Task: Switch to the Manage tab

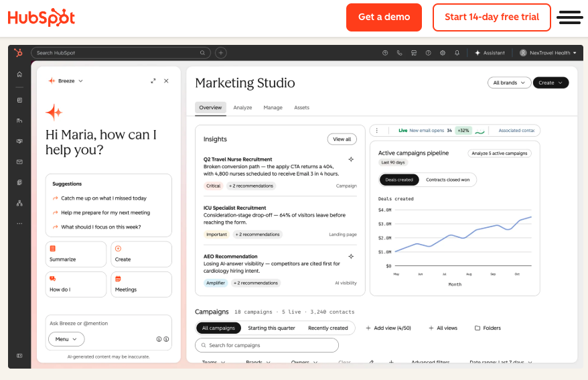Action: (273, 108)
